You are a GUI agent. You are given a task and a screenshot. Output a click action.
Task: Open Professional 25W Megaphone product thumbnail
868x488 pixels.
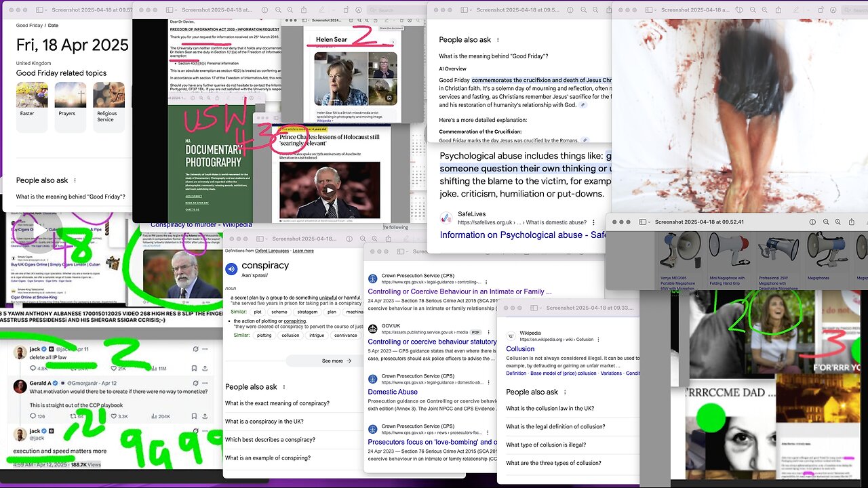tap(777, 252)
